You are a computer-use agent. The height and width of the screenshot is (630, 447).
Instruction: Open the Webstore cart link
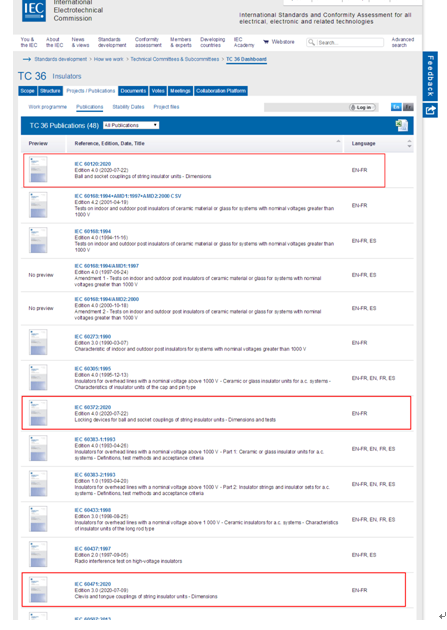click(279, 42)
